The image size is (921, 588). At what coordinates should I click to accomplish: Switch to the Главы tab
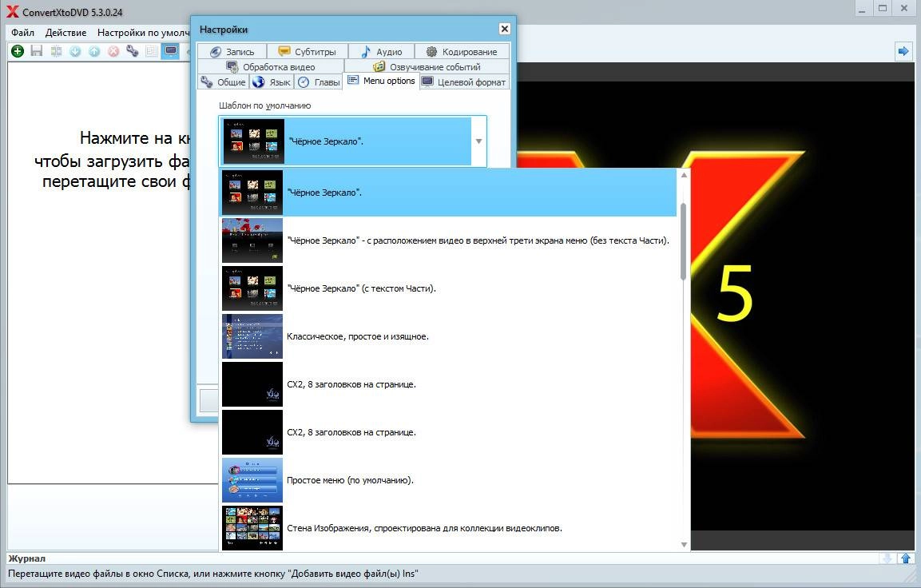click(319, 82)
